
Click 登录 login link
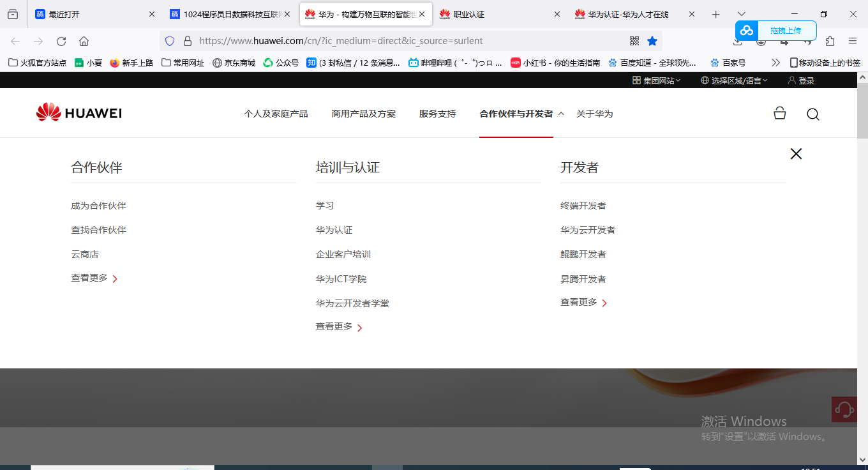[802, 80]
